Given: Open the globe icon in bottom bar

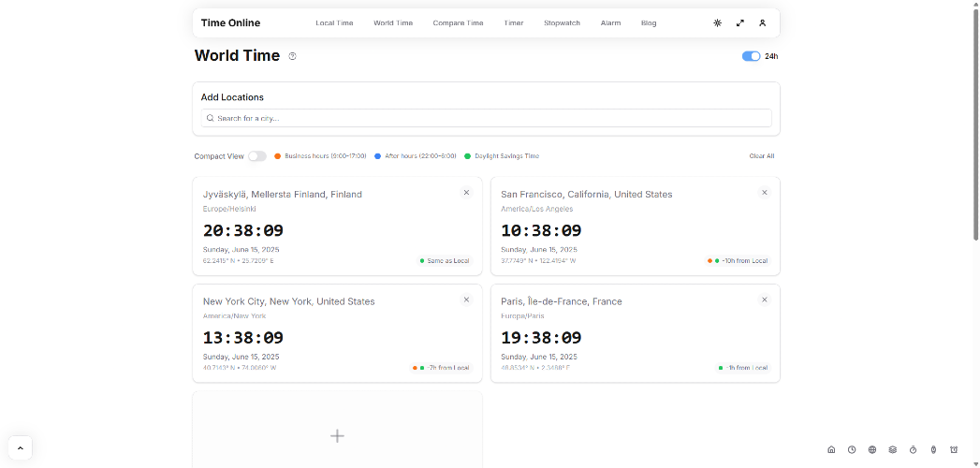Looking at the screenshot, I should point(872,449).
